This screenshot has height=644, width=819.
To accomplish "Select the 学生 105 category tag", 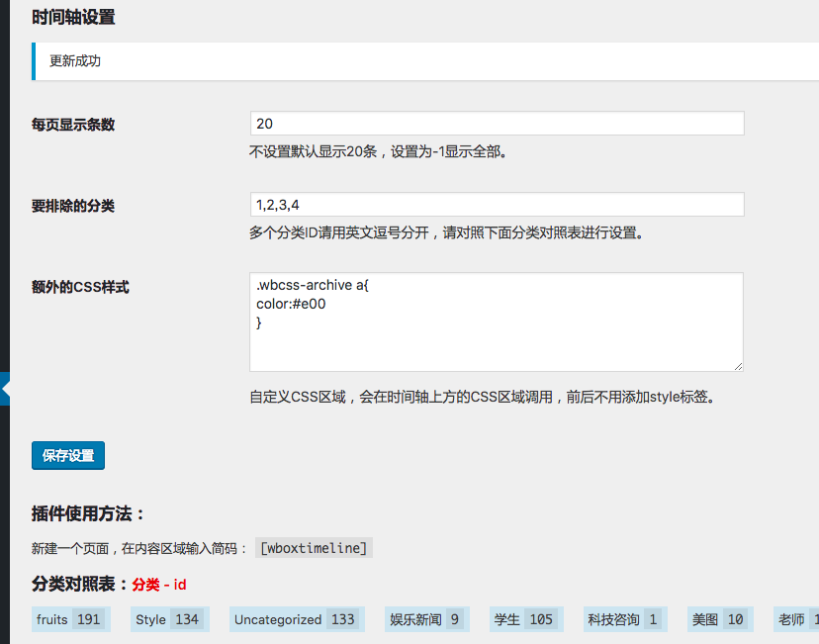I will click(x=525, y=619).
